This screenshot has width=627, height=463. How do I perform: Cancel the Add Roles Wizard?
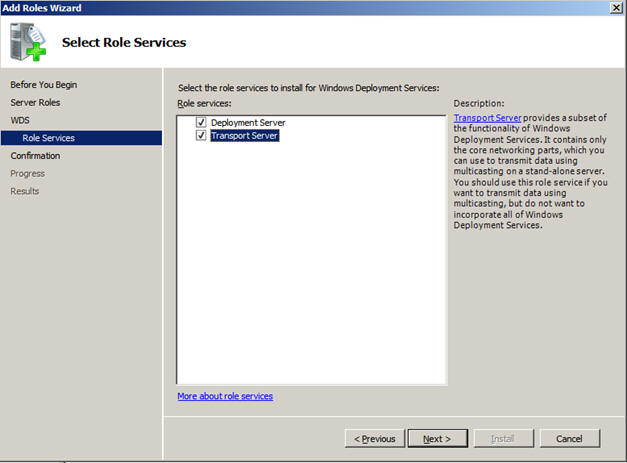click(569, 439)
